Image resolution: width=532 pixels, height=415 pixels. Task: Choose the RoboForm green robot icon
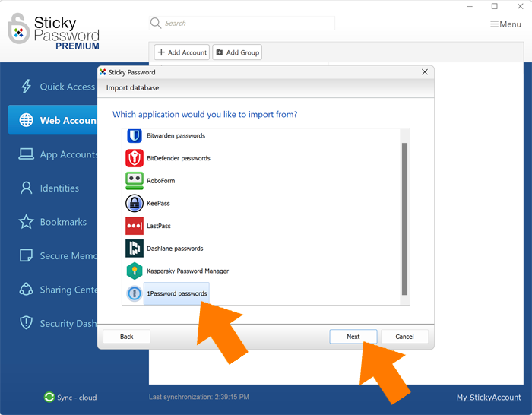pyautogui.click(x=135, y=181)
